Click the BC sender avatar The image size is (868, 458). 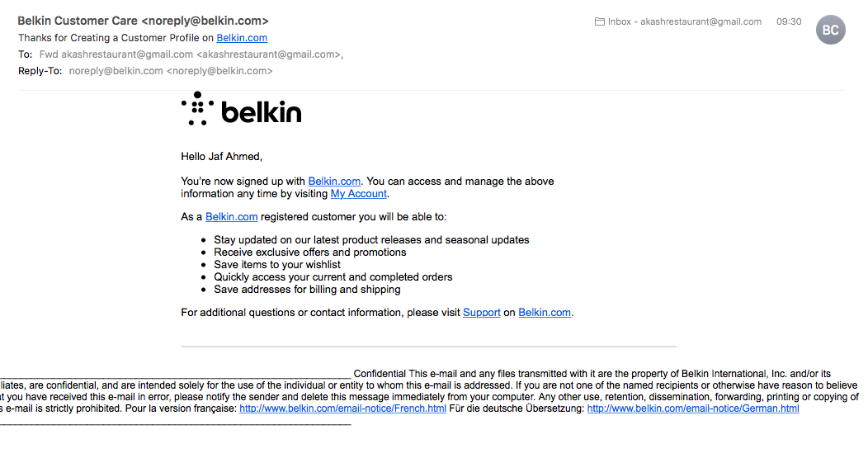(x=830, y=31)
